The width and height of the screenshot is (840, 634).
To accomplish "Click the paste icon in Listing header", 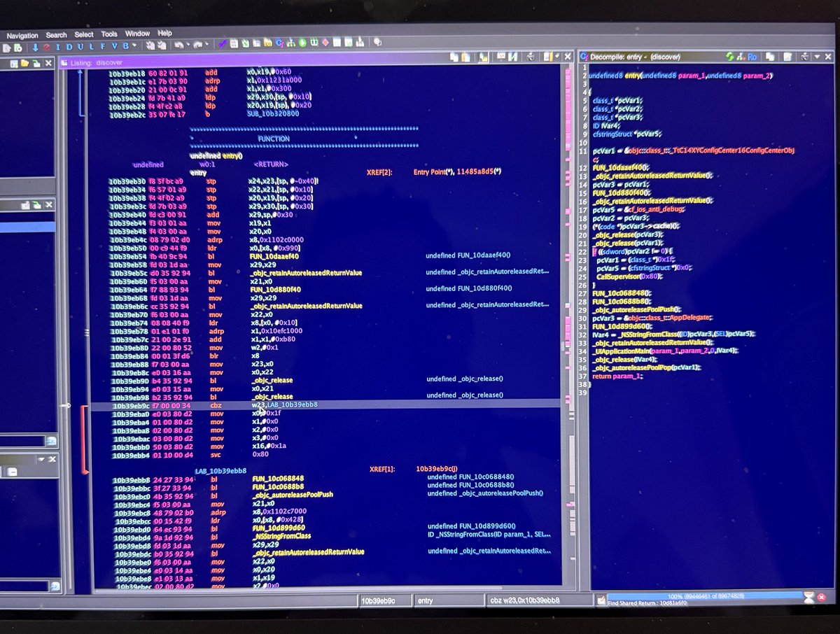I will click(x=465, y=57).
